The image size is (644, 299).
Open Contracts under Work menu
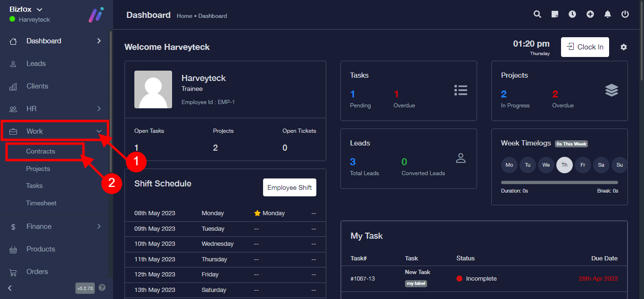click(x=41, y=152)
